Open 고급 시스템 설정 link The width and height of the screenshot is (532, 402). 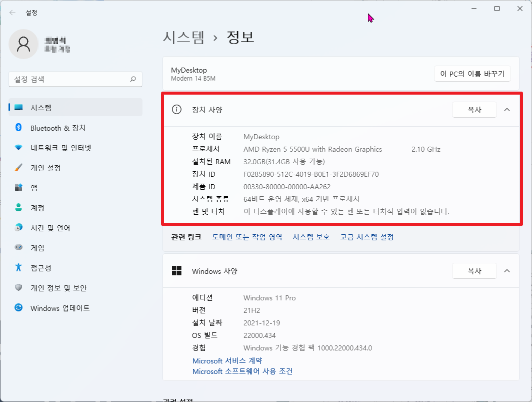click(367, 237)
